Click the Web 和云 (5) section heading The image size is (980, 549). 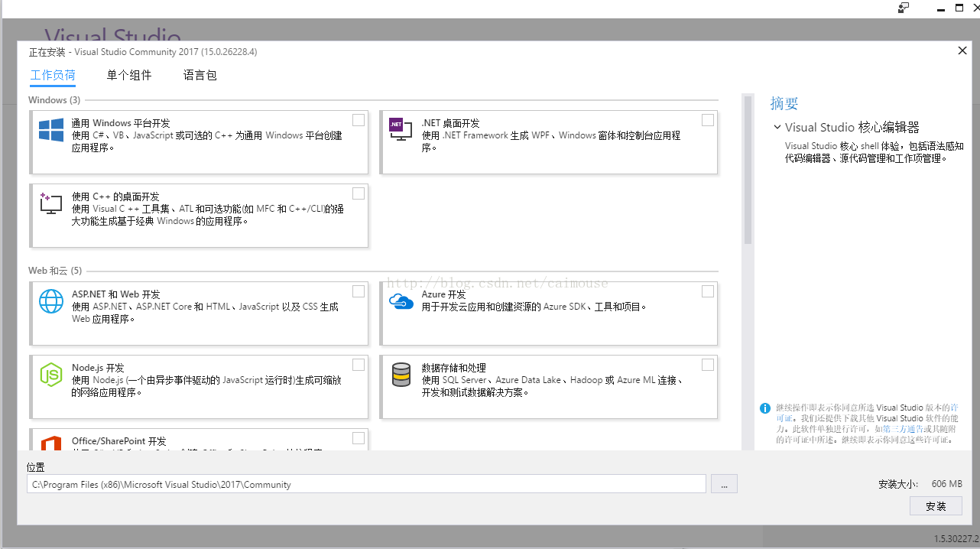coord(55,271)
